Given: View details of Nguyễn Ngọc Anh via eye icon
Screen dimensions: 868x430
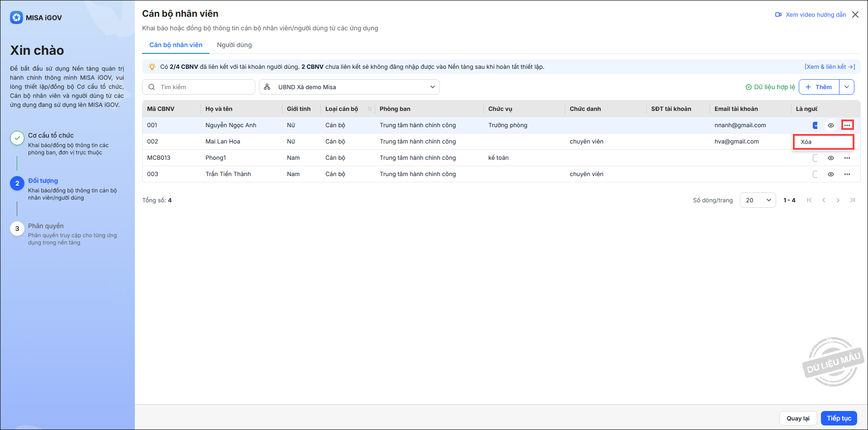Looking at the screenshot, I should (x=831, y=125).
